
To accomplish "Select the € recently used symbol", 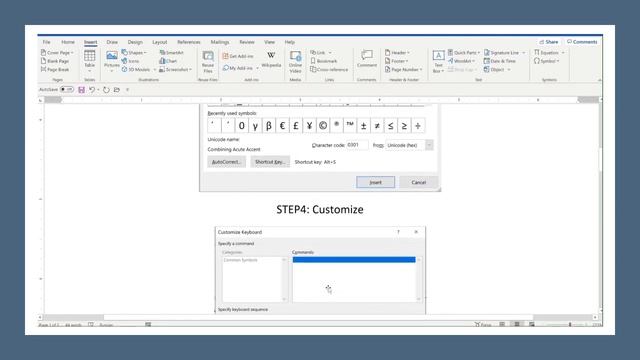I will click(x=282, y=126).
